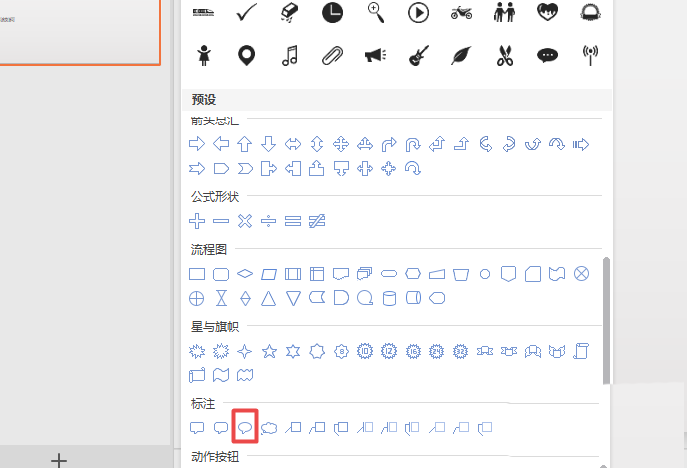Choose the location pin icon
This screenshot has height=468, width=687.
click(247, 56)
